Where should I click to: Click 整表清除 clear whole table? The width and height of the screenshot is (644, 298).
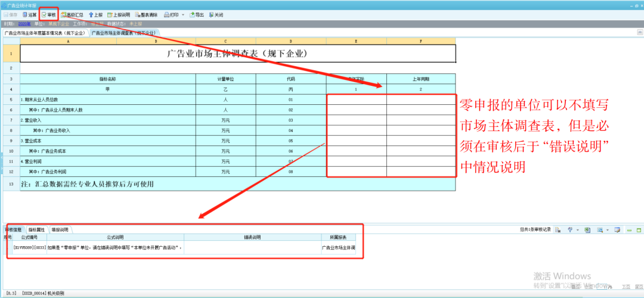click(146, 15)
